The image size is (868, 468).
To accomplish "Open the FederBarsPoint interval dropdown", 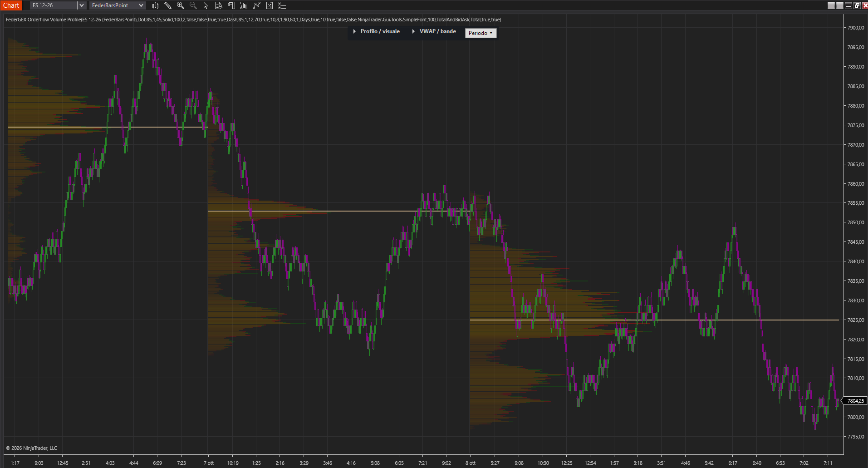I will coord(117,5).
